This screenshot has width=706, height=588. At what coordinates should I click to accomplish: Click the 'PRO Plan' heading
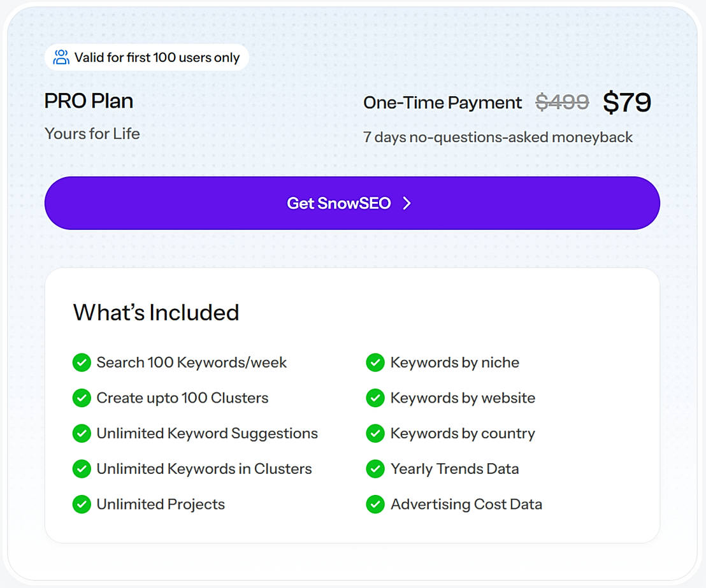[x=89, y=101]
